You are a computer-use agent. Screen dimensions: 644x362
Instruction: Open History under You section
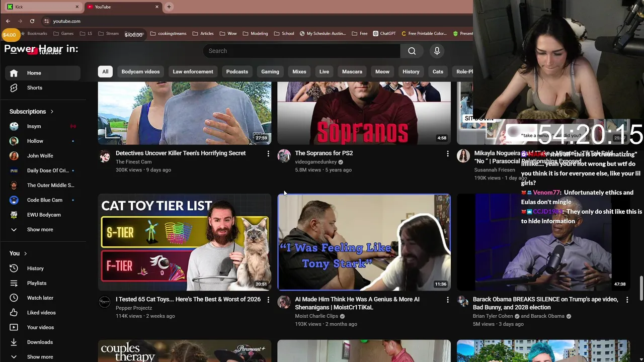point(43,268)
